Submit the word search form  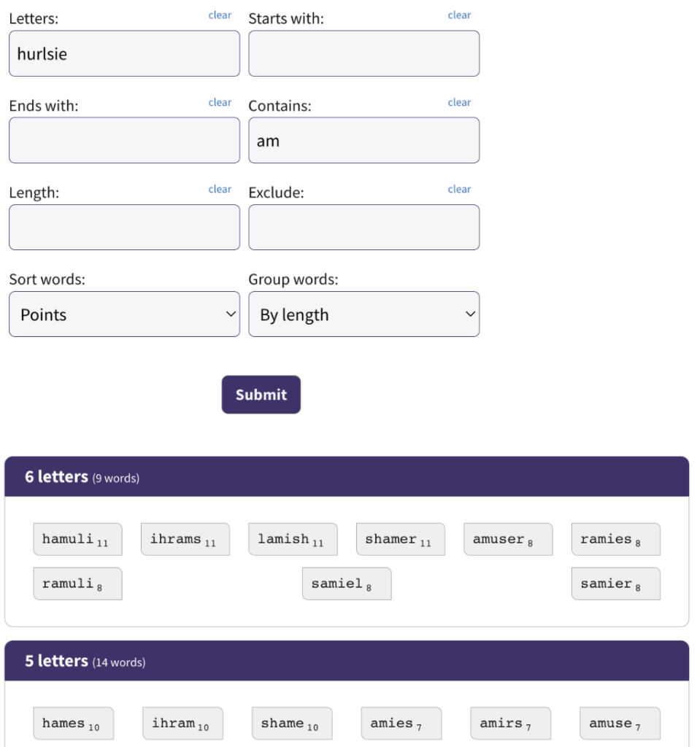click(261, 395)
